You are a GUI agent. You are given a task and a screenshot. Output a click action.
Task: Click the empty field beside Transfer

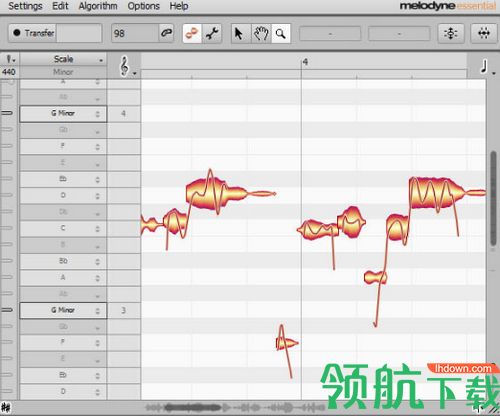pyautogui.click(x=79, y=33)
